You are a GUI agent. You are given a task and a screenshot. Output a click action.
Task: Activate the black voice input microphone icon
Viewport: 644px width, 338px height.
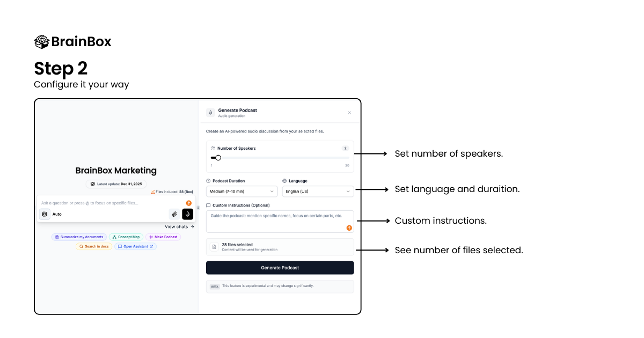point(187,214)
